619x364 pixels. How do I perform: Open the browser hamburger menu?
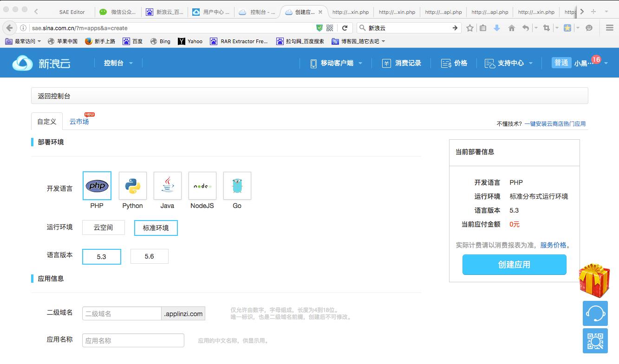tap(610, 28)
